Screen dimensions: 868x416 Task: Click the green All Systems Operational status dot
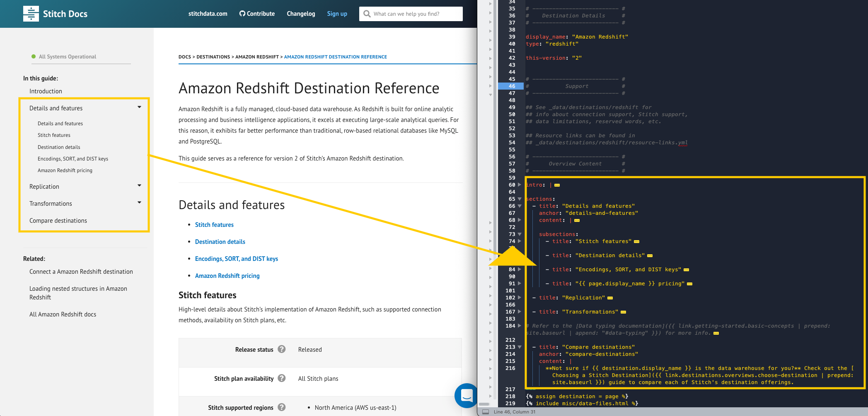[x=34, y=56]
